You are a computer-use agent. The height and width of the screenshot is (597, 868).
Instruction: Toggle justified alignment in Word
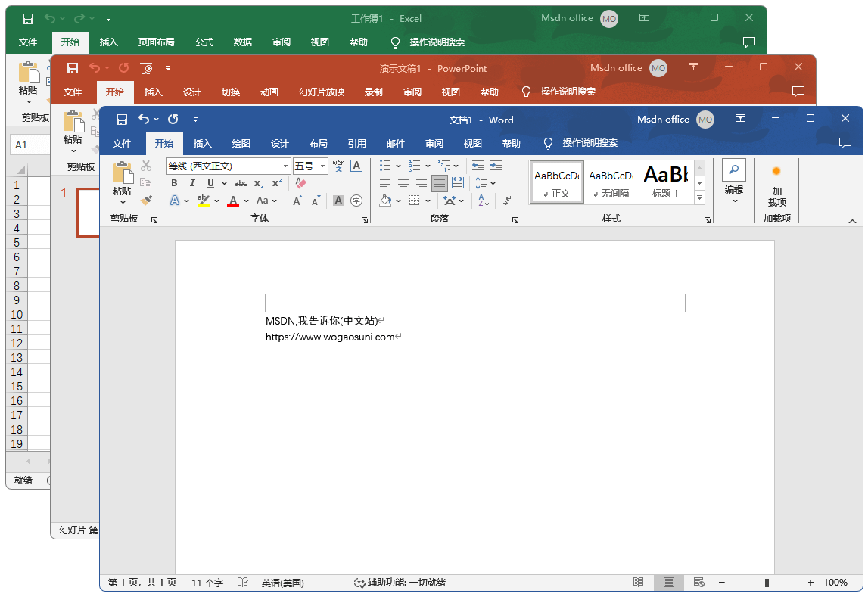[x=440, y=183]
